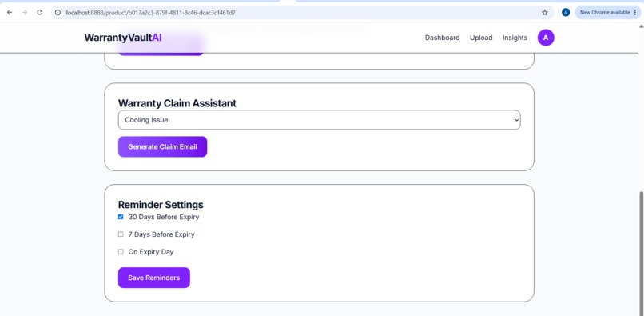Click the scrollbar up arrow
The image size is (644, 316).
point(641,26)
